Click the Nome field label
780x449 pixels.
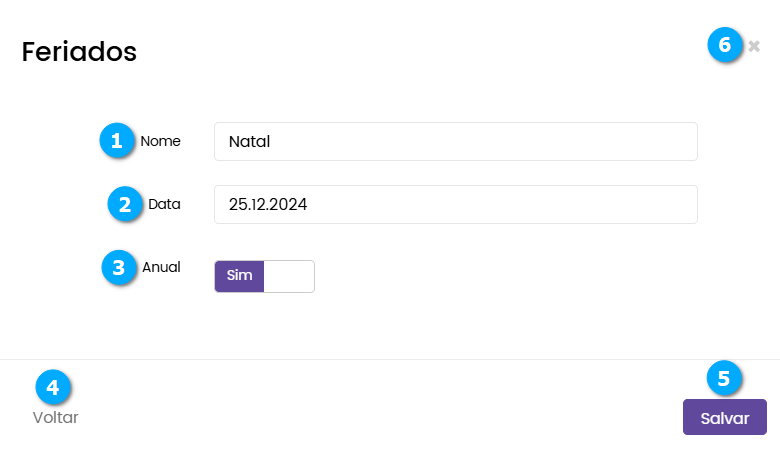click(160, 141)
